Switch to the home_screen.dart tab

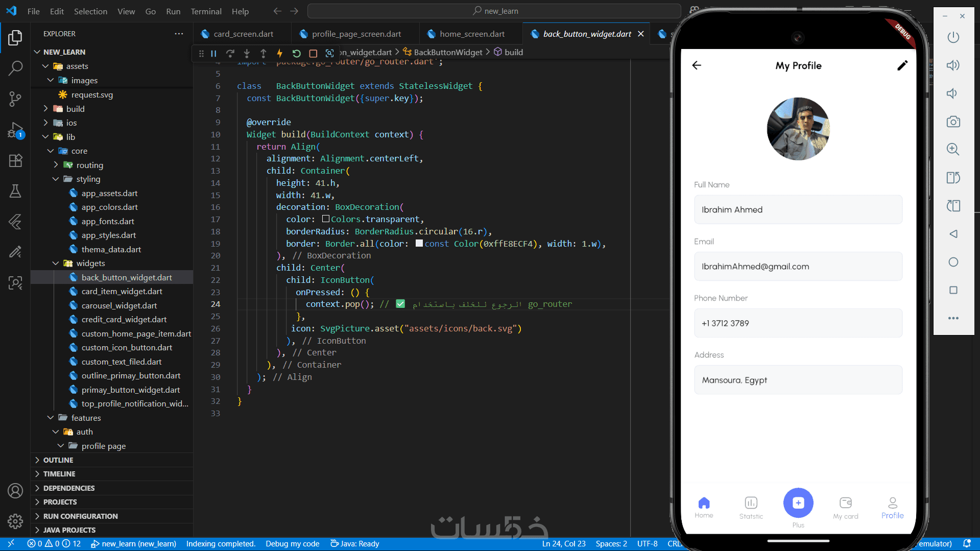click(471, 34)
